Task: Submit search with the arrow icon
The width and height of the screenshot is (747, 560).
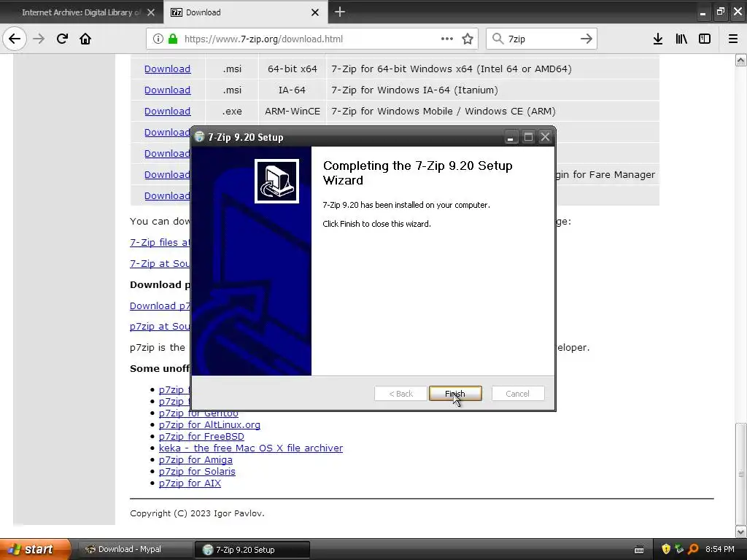Action: pos(587,39)
